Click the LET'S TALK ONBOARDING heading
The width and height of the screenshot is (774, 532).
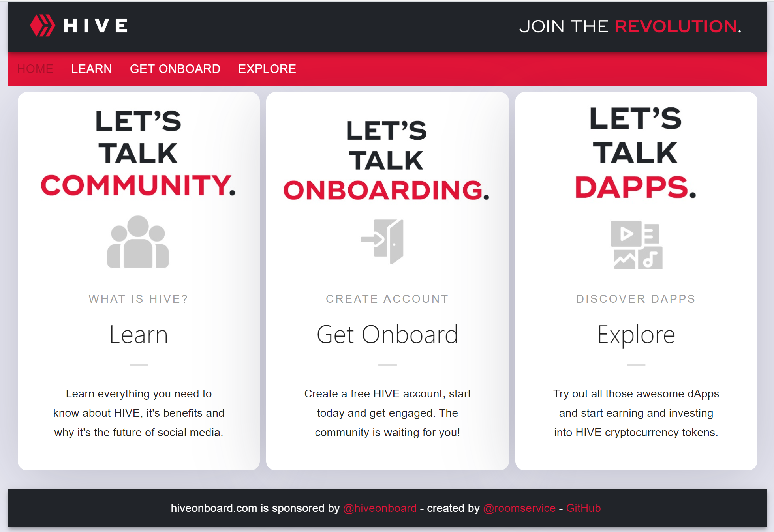(x=387, y=160)
